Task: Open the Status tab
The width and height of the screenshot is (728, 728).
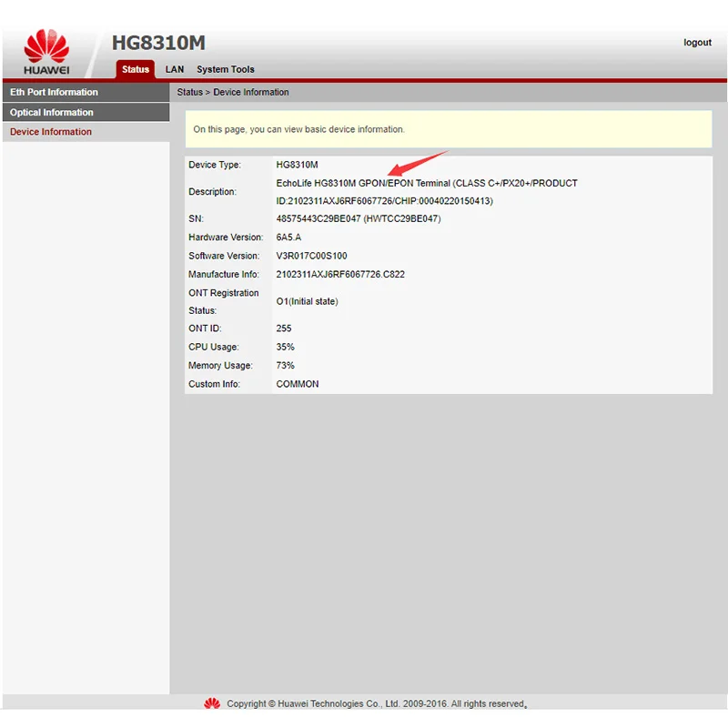Action: [135, 70]
